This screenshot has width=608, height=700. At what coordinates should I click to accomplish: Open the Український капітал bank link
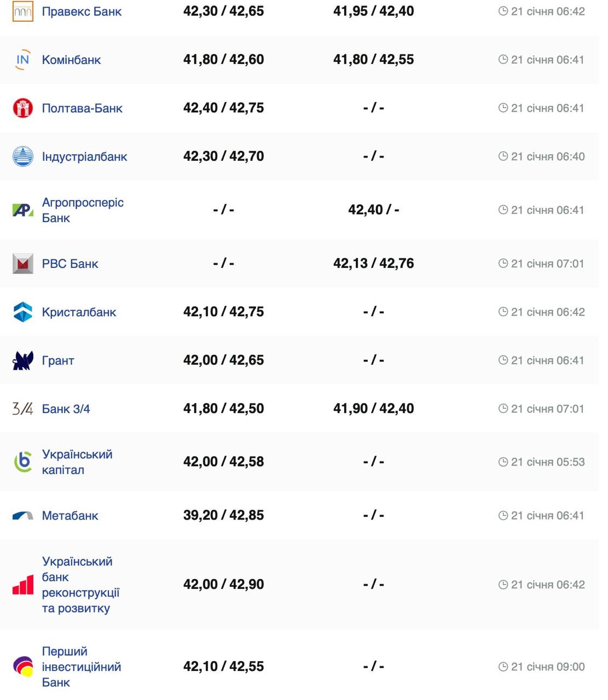tap(77, 462)
